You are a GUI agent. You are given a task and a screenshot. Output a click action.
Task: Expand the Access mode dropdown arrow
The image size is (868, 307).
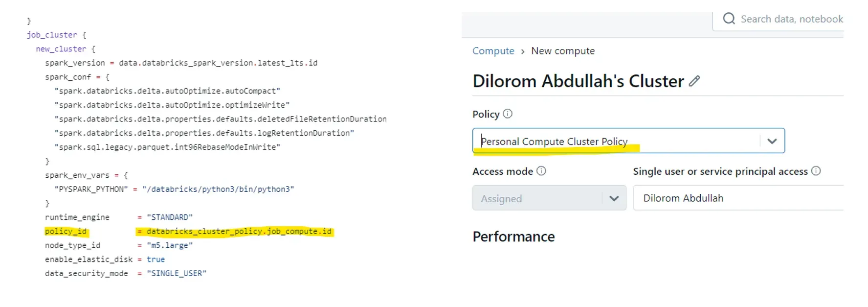click(614, 198)
